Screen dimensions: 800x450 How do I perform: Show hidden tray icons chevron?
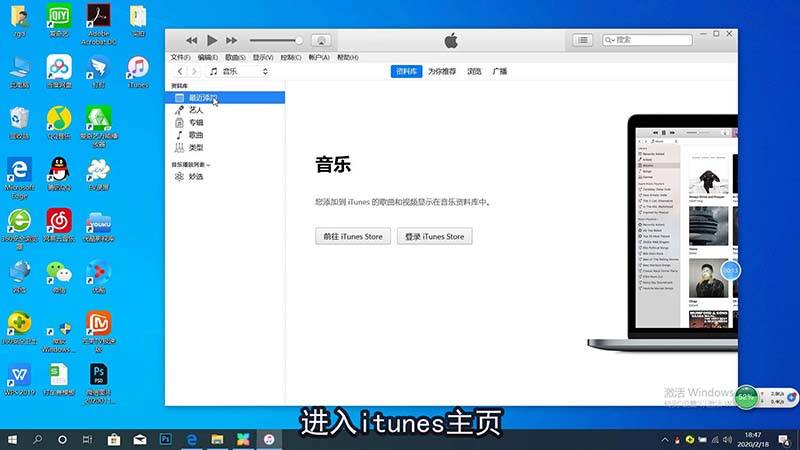click(664, 440)
